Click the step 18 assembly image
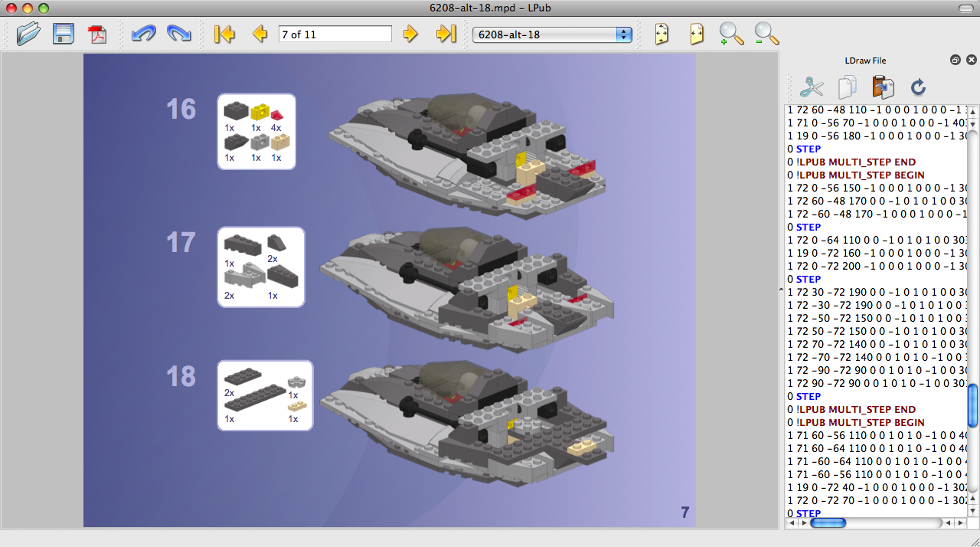 [467, 423]
